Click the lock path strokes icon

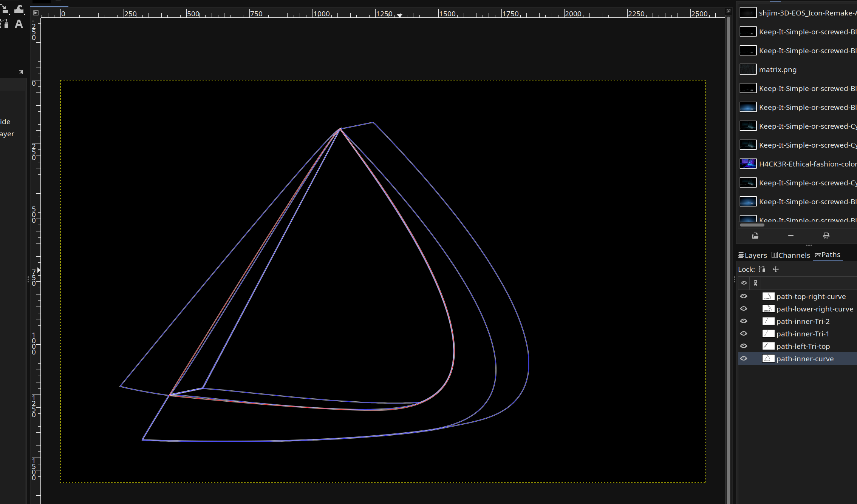click(x=762, y=269)
